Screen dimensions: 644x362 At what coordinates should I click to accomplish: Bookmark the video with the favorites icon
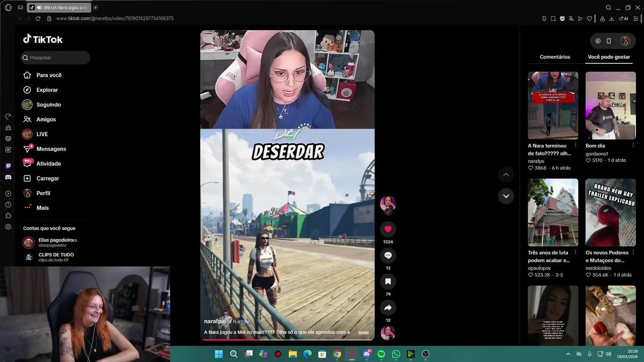[388, 282]
